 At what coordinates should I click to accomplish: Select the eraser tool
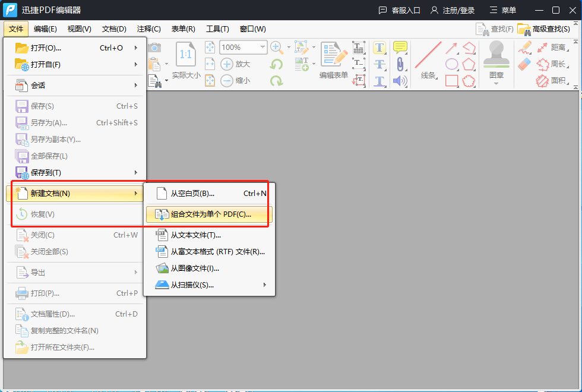tap(525, 64)
